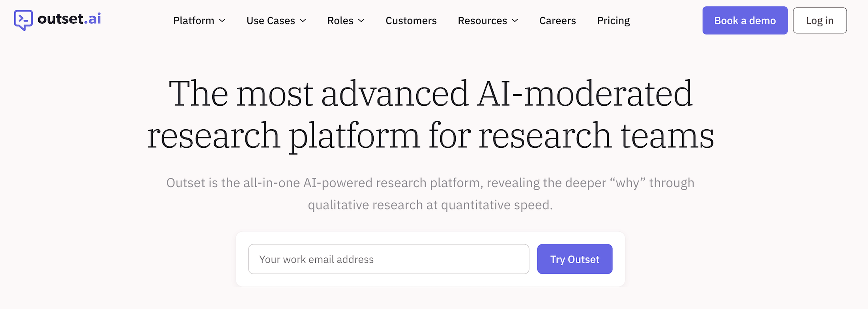Expand the Use Cases dropdown chevron
The height and width of the screenshot is (309, 868).
pyautogui.click(x=302, y=21)
